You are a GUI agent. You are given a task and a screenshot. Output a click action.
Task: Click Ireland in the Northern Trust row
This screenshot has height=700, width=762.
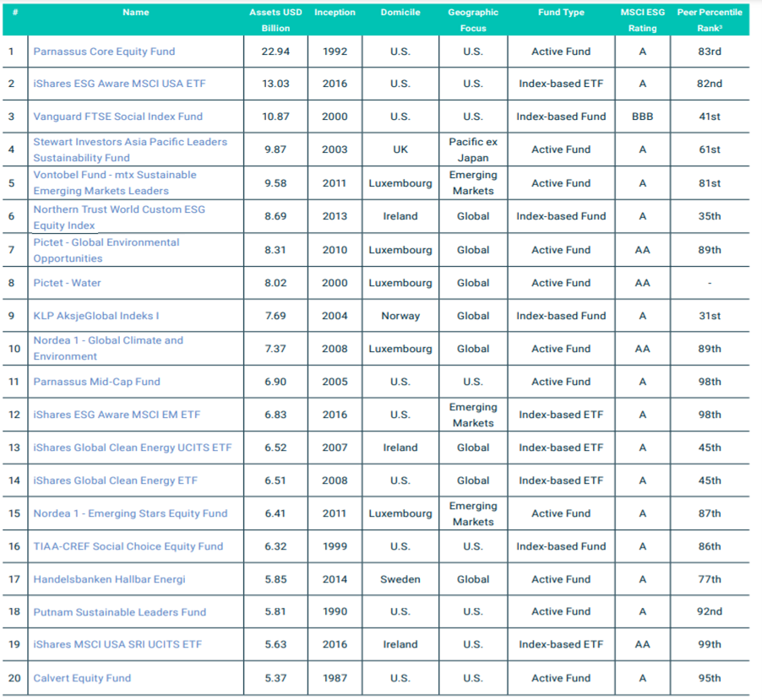click(400, 216)
